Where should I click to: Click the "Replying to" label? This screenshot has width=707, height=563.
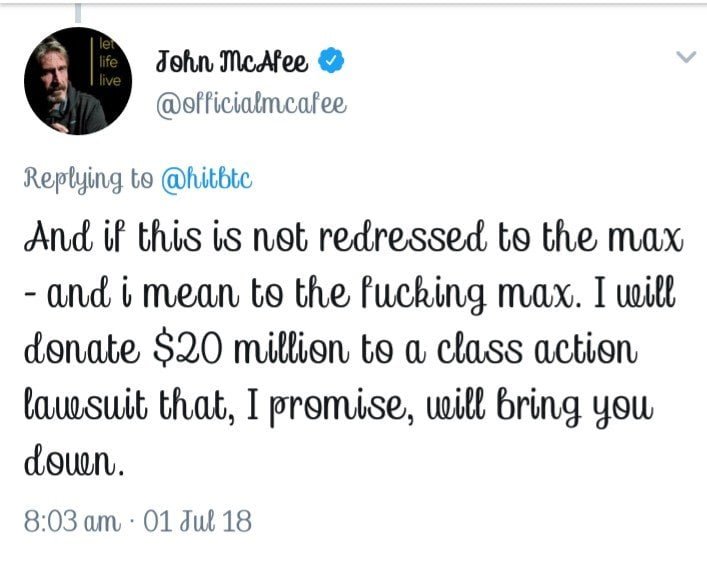[x=87, y=180]
